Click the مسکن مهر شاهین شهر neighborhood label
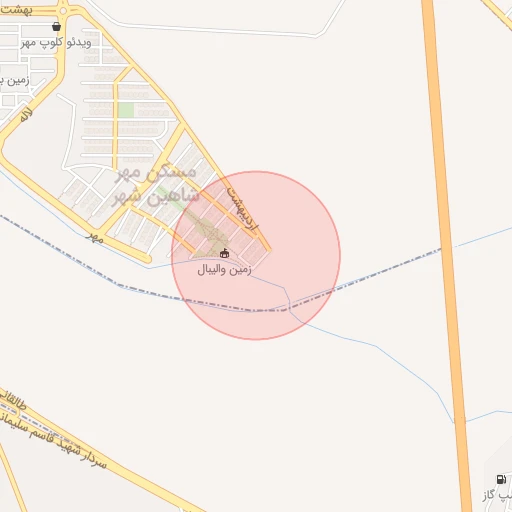 point(155,185)
